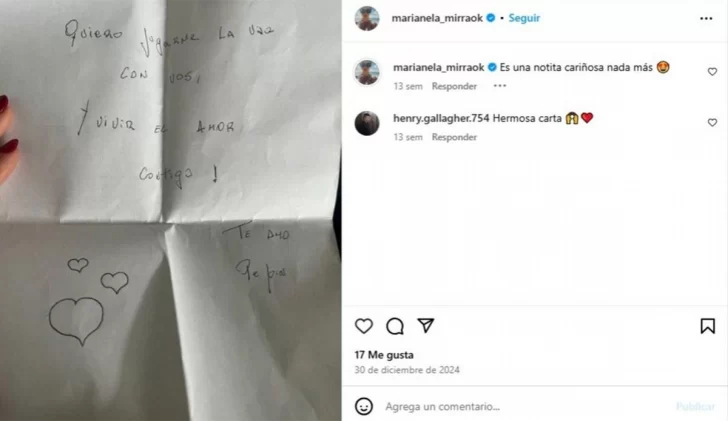Like marianela_mirraok's caption comment

click(x=712, y=71)
